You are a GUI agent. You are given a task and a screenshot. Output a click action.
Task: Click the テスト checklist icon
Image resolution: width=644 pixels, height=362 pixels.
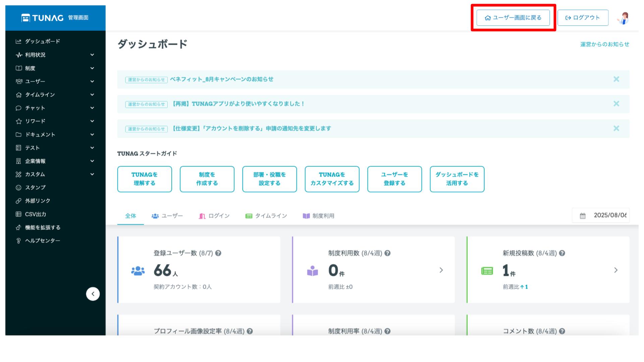point(18,148)
